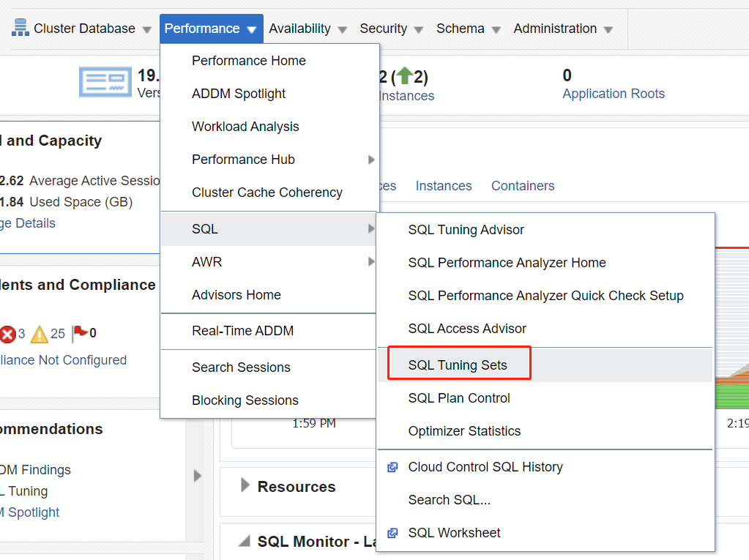This screenshot has height=560, width=749.
Task: Click the critical incidents count 3
Action: pyautogui.click(x=21, y=333)
